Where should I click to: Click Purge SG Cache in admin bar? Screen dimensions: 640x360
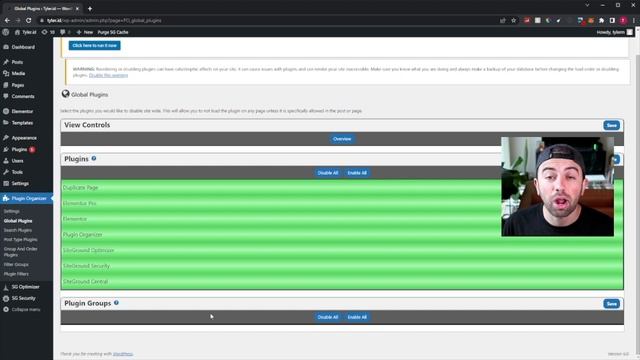(x=113, y=32)
